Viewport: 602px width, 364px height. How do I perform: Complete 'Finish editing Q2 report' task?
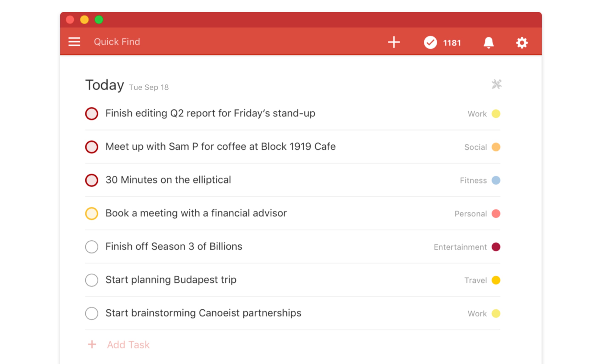tap(92, 114)
